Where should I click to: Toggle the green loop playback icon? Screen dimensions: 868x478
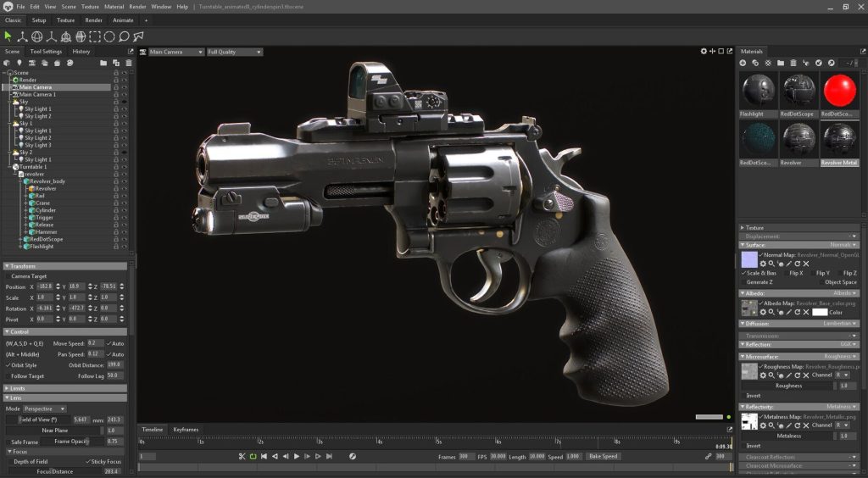coord(253,456)
